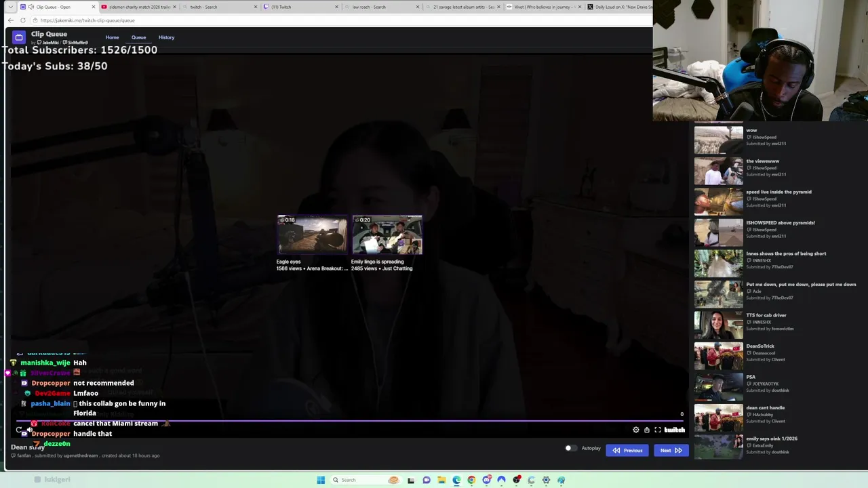This screenshot has width=868, height=488.
Task: Open the Emily lingo is spreading title
Action: 377,262
